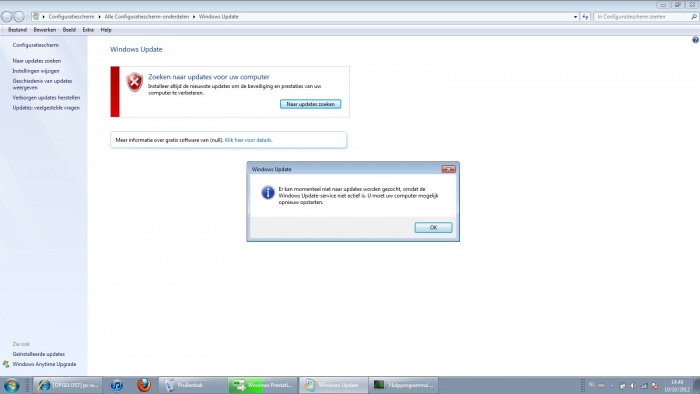Click the Windows Anytime Upgrade icon
700x394 pixels.
6,365
